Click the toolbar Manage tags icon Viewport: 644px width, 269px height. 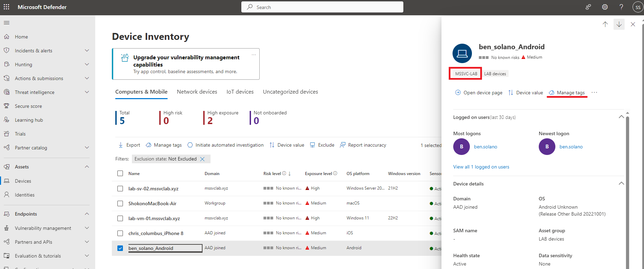[149, 145]
